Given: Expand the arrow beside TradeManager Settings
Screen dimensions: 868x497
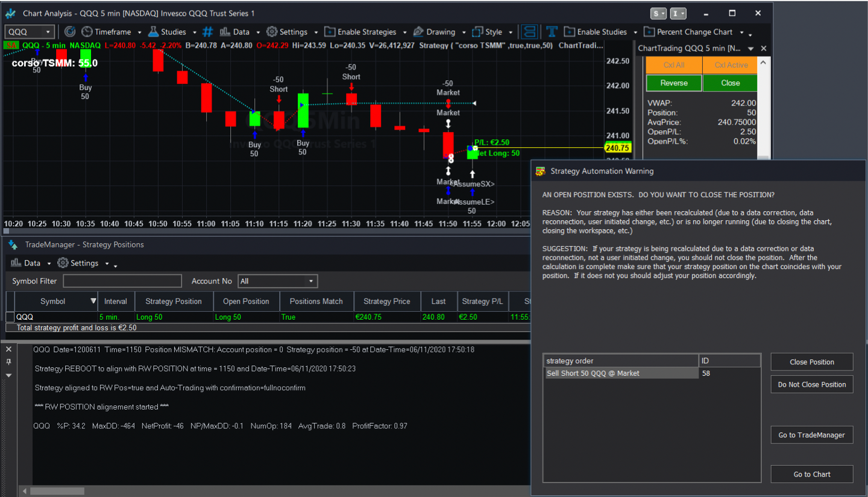Looking at the screenshot, I should point(107,264).
